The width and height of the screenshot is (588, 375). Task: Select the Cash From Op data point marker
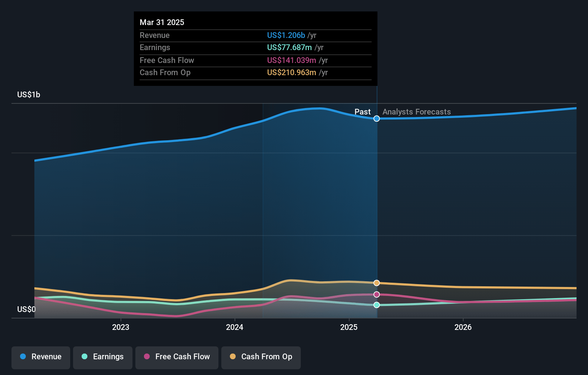pyautogui.click(x=377, y=283)
